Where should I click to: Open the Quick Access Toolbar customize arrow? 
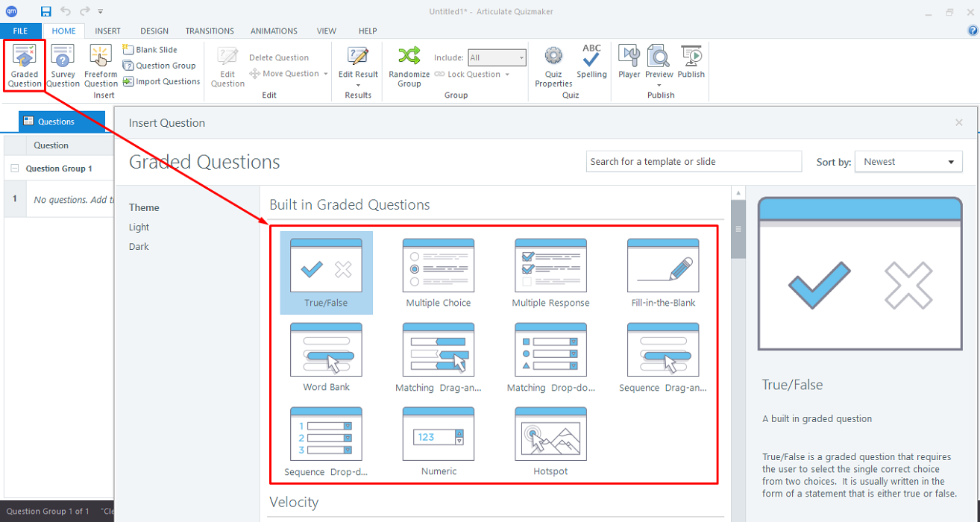point(101,12)
